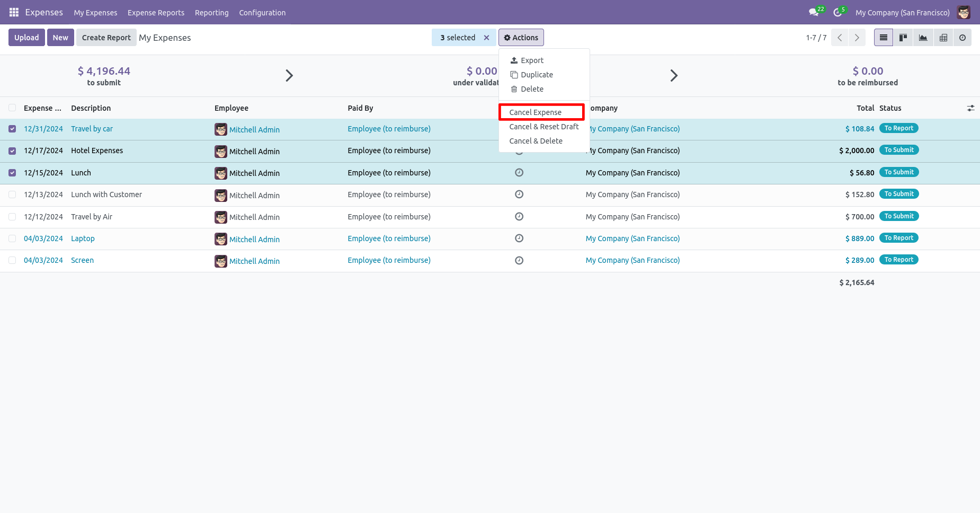The width and height of the screenshot is (980, 513).
Task: Go to previous page of records
Action: tap(840, 38)
